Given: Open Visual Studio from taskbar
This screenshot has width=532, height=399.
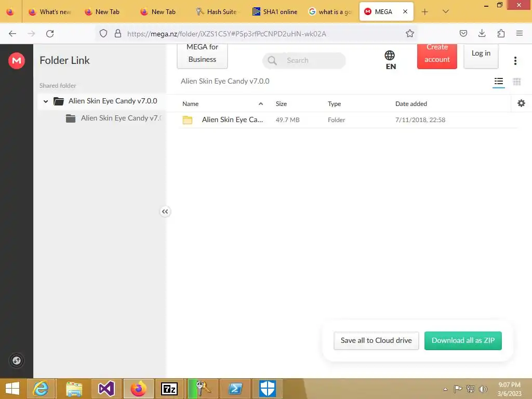Looking at the screenshot, I should 106,389.
